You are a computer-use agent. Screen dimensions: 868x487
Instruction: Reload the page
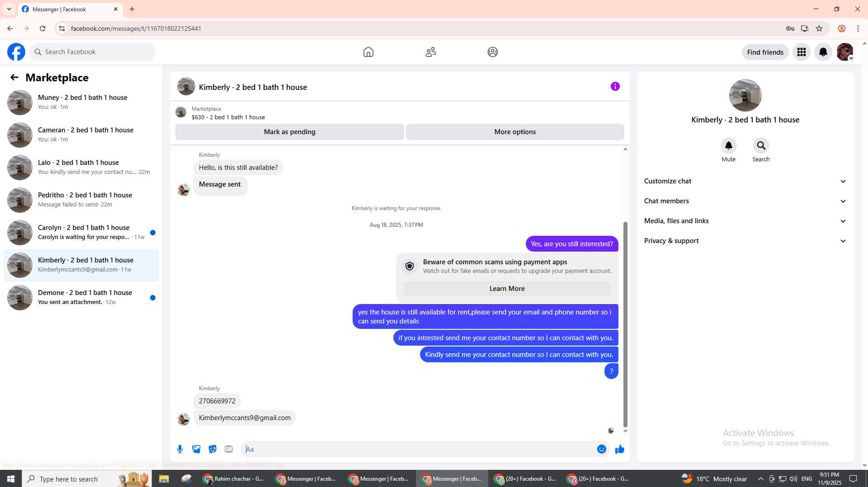click(42, 28)
